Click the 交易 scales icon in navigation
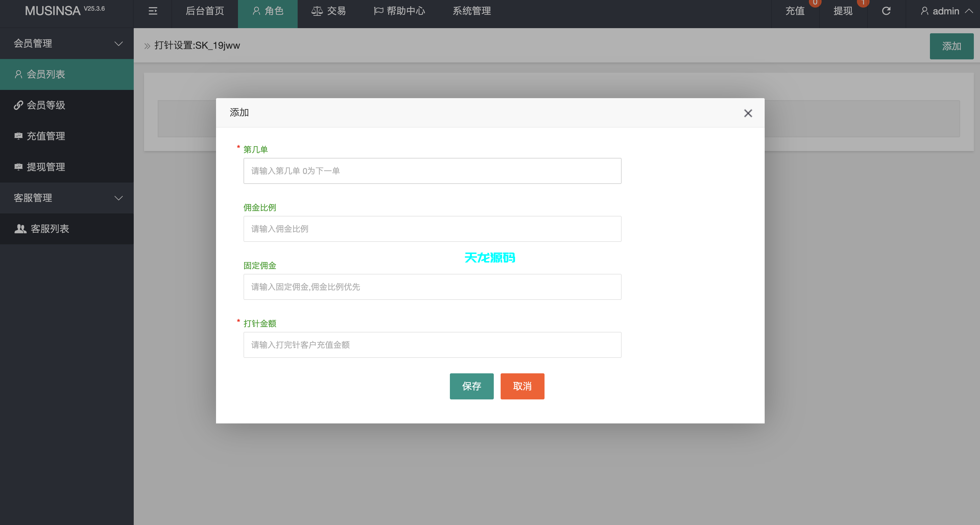Screen dimensions: 980x525 tap(317, 11)
